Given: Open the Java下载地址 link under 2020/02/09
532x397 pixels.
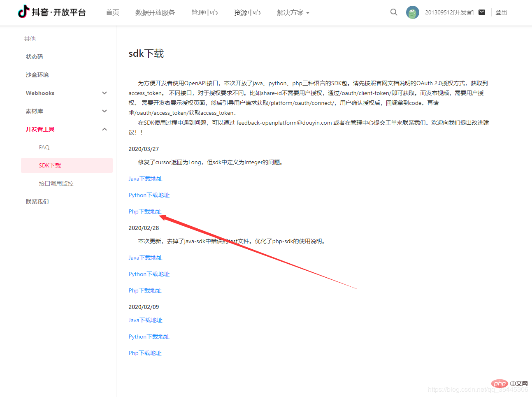Looking at the screenshot, I should [145, 320].
